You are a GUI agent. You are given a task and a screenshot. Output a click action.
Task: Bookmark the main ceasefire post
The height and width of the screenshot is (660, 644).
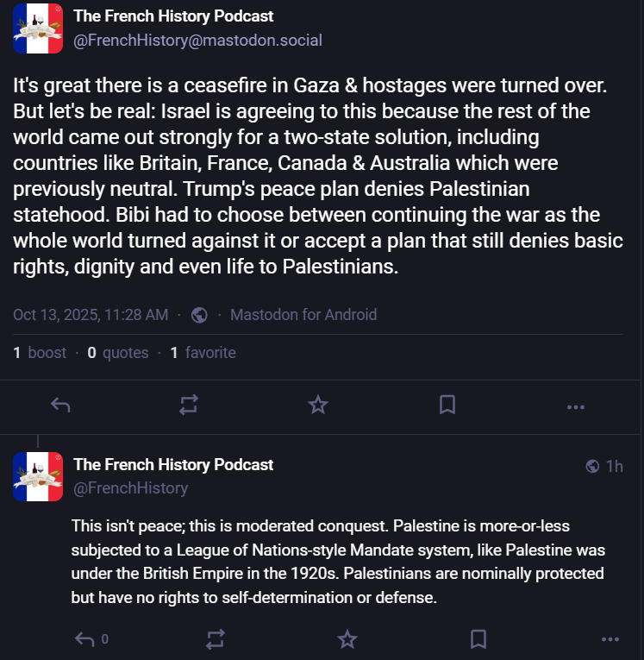pyautogui.click(x=447, y=405)
